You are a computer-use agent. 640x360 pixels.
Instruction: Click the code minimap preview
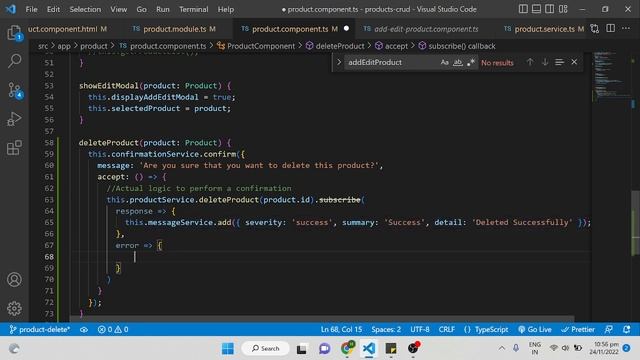[x=611, y=76]
